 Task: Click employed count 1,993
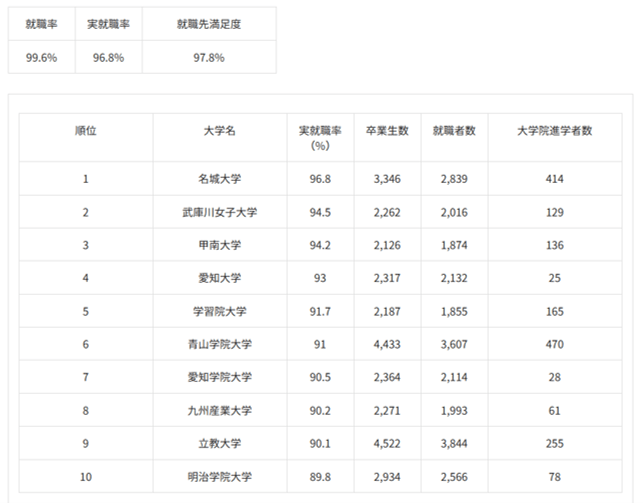(x=454, y=411)
